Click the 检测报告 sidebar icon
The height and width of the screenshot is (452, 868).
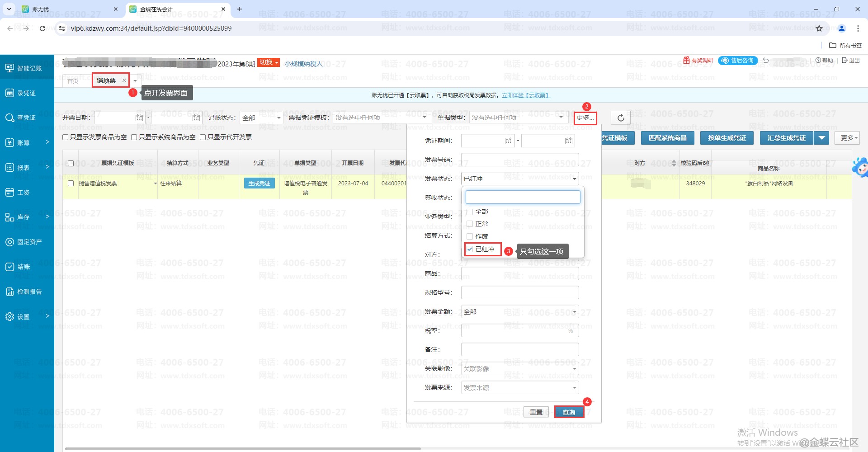(x=9, y=292)
